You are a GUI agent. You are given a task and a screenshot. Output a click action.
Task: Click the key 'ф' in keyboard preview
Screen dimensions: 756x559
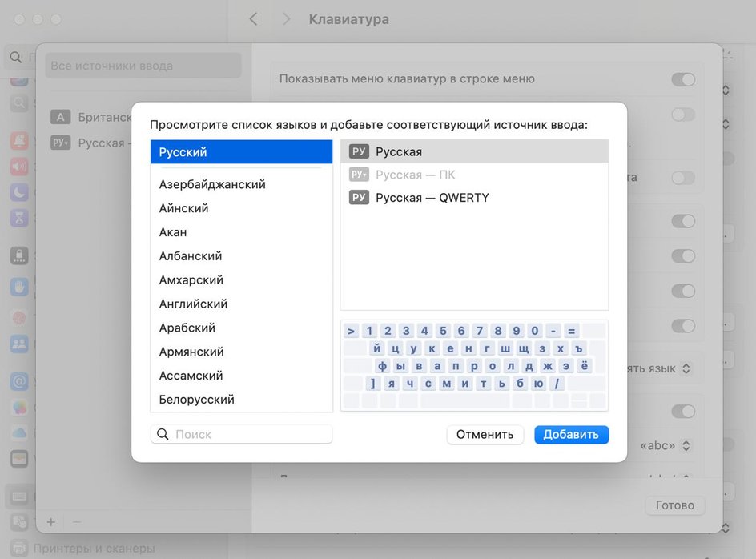(x=382, y=366)
